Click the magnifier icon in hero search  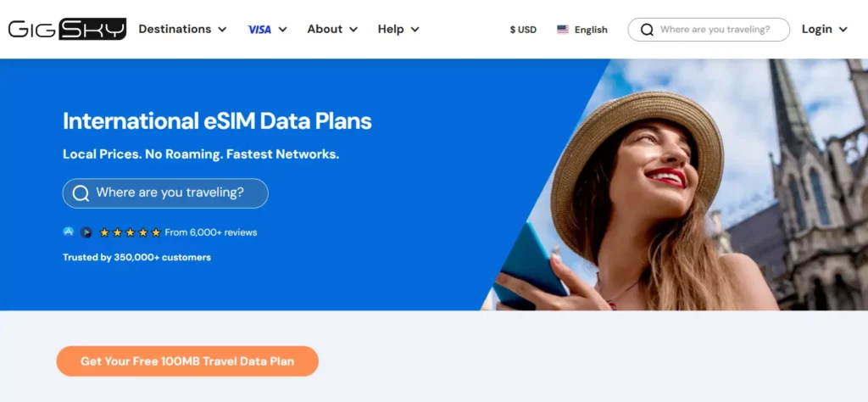(81, 193)
